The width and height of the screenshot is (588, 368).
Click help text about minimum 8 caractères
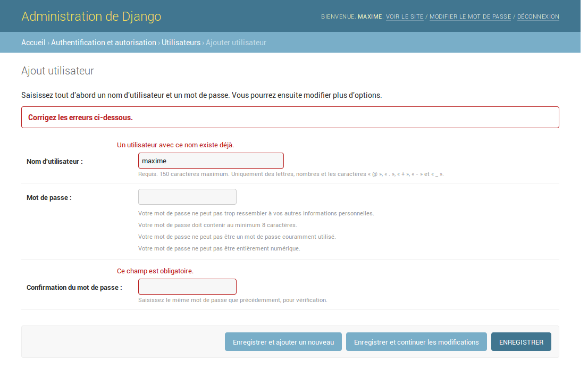[x=217, y=225]
